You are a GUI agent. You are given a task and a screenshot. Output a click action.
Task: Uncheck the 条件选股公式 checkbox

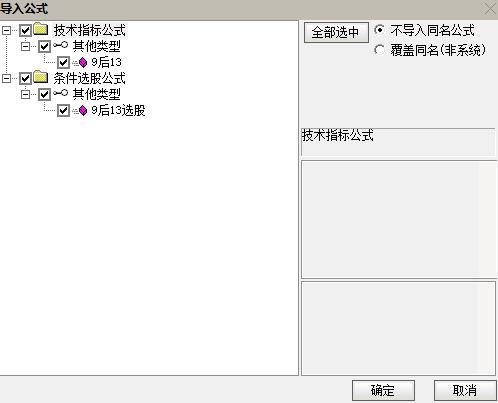pos(26,79)
